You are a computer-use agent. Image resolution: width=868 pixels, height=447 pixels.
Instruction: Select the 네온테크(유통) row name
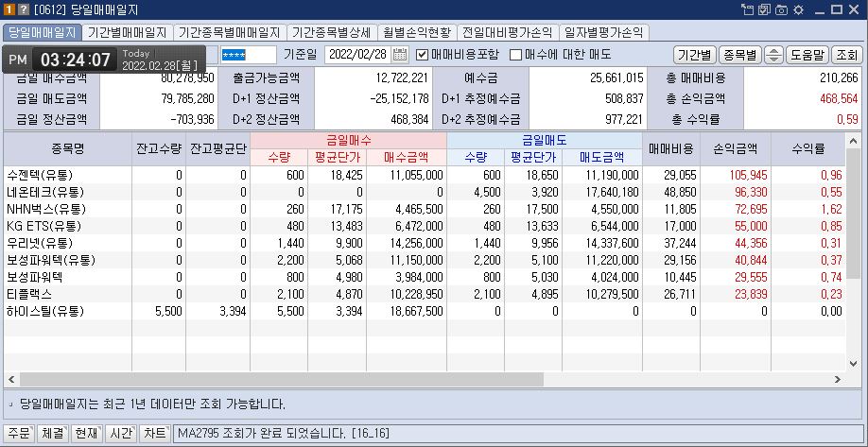(x=45, y=193)
